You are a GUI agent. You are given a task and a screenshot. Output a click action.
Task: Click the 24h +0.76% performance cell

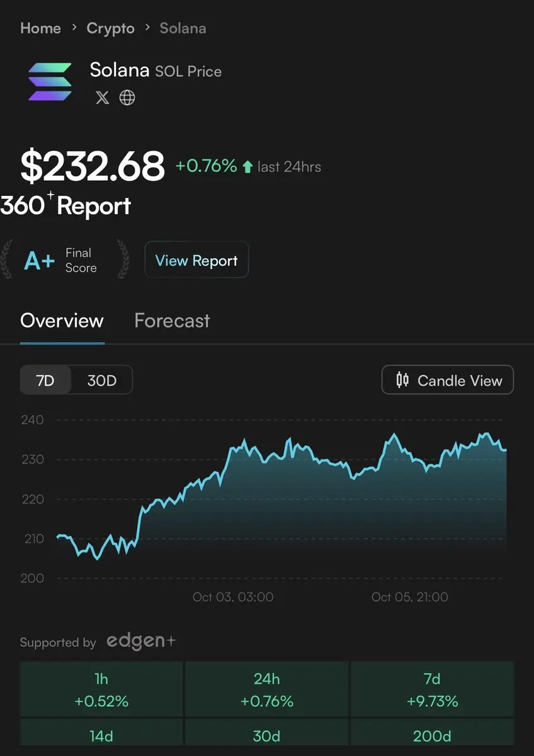(x=266, y=690)
